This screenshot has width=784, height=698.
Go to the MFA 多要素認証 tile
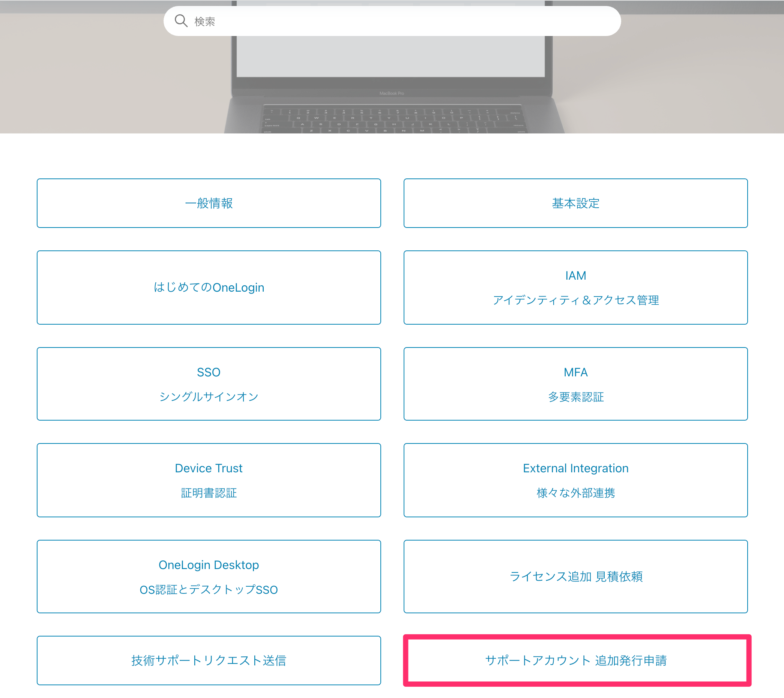pos(575,384)
